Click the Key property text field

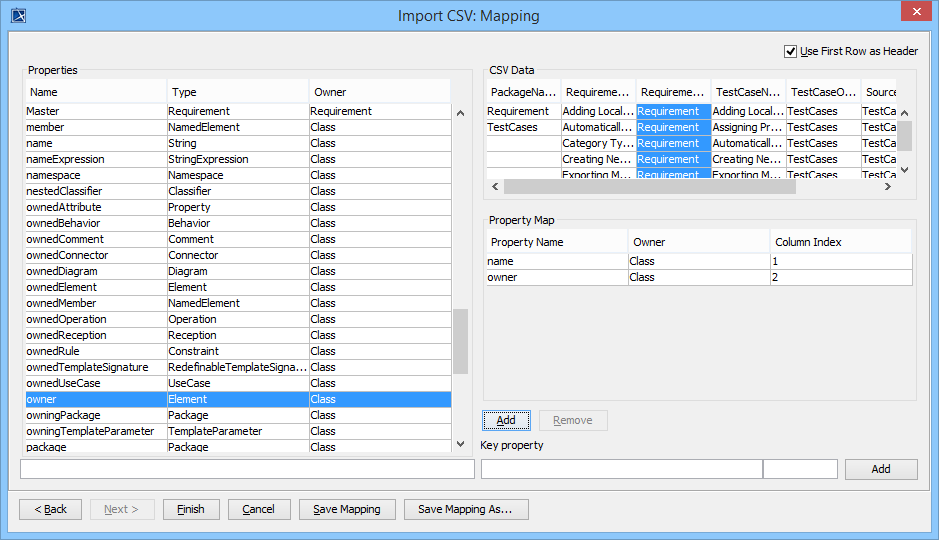(621, 469)
